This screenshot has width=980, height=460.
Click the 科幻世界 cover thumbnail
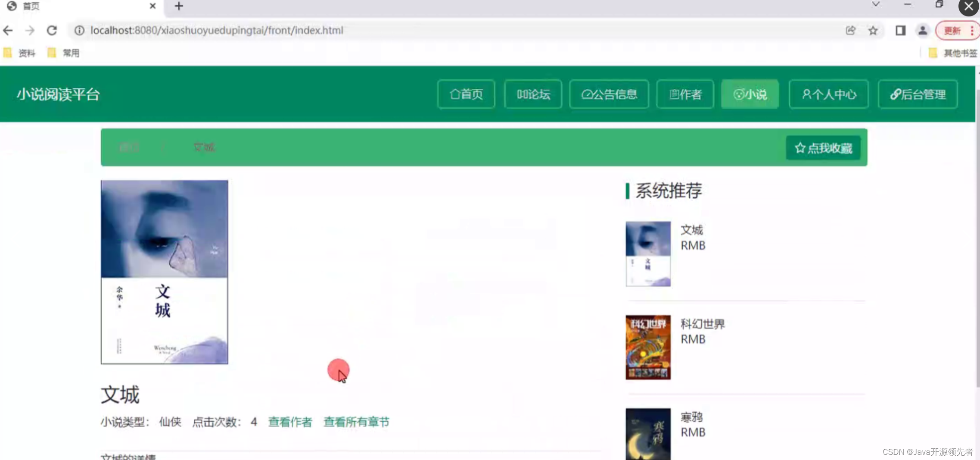pos(648,347)
